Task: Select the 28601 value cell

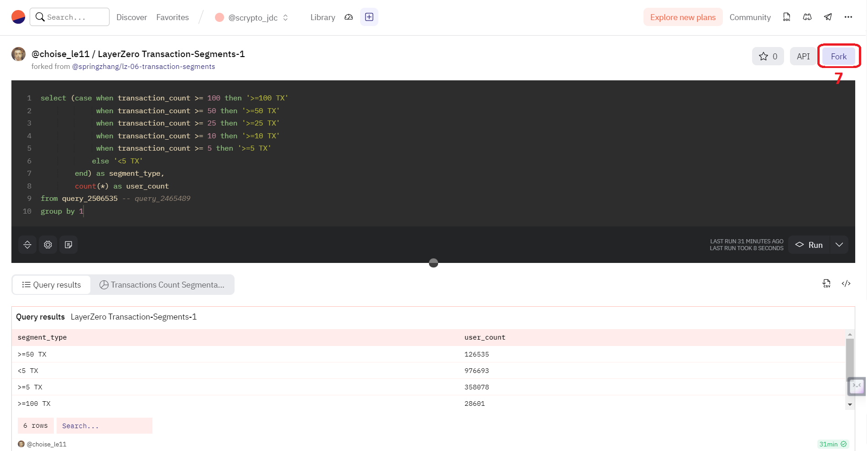Action: pyautogui.click(x=475, y=404)
